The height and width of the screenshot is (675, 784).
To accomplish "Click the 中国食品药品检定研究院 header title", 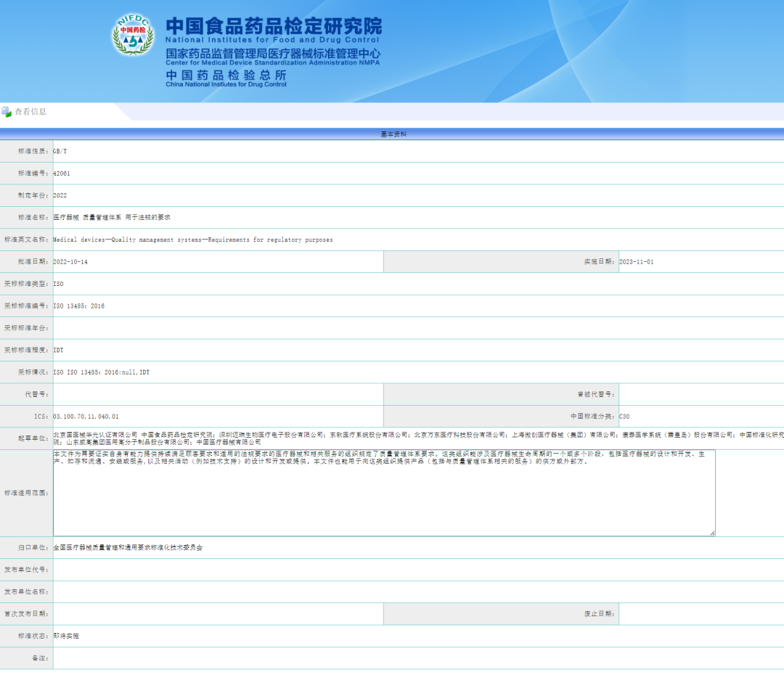I will pos(273,27).
